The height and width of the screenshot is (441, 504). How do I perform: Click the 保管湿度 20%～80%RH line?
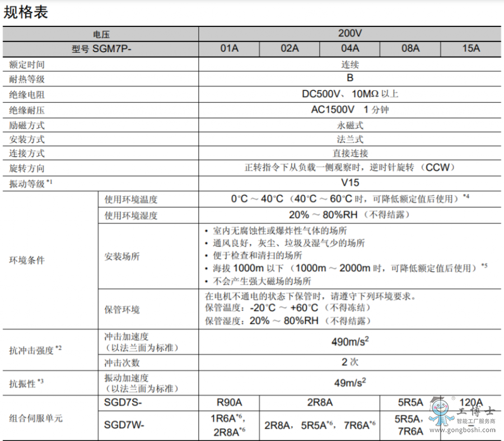pyautogui.click(x=288, y=321)
